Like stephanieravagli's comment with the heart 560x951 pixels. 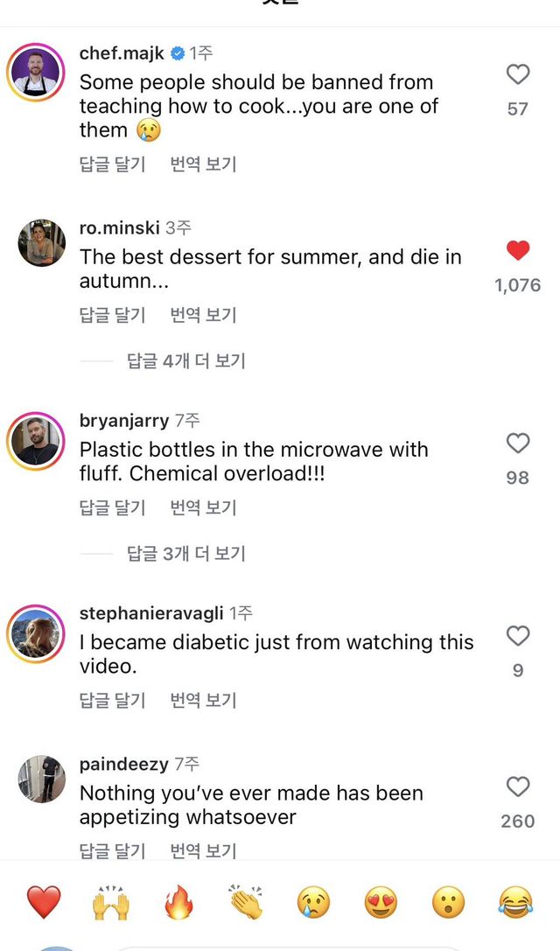pos(518,636)
